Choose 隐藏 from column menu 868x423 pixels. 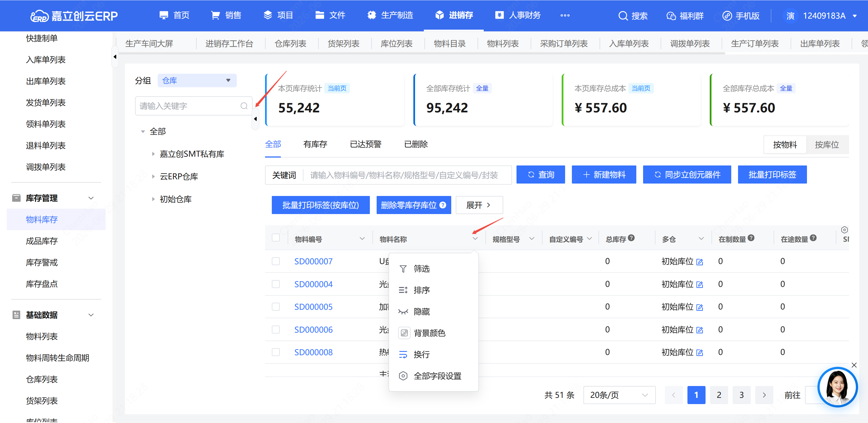[434, 312]
